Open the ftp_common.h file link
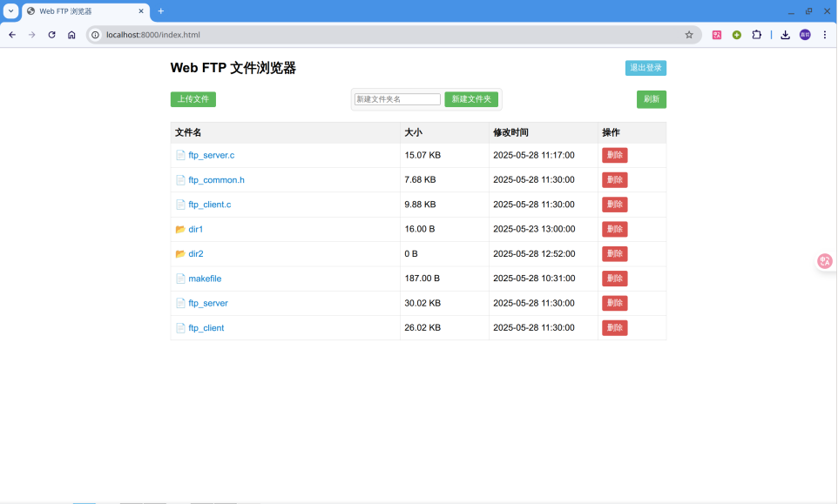838x504 pixels. pyautogui.click(x=214, y=179)
